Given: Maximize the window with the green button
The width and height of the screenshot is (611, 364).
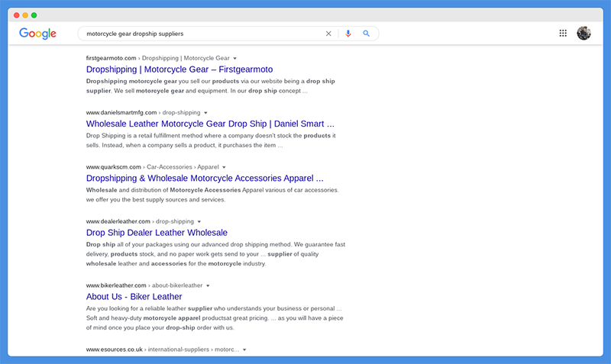Looking at the screenshot, I should (x=34, y=15).
